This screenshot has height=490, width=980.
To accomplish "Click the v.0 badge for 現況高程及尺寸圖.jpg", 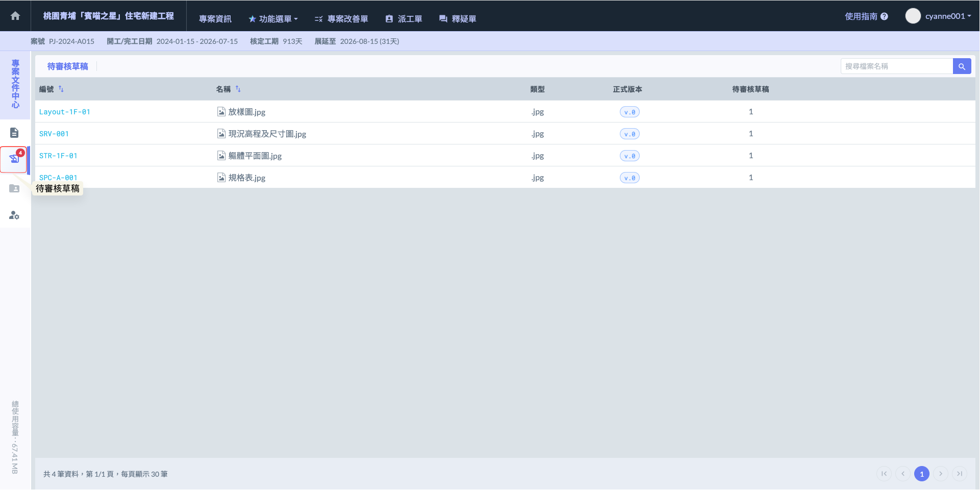I will (630, 134).
